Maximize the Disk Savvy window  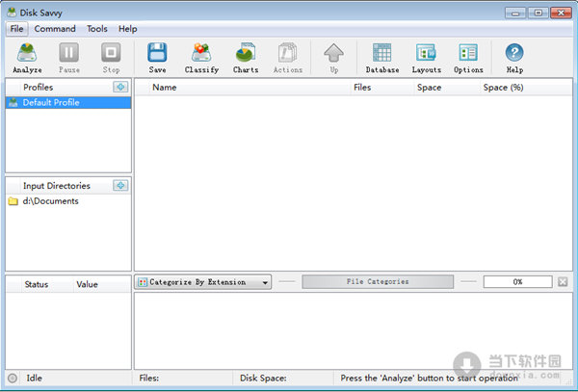point(539,13)
